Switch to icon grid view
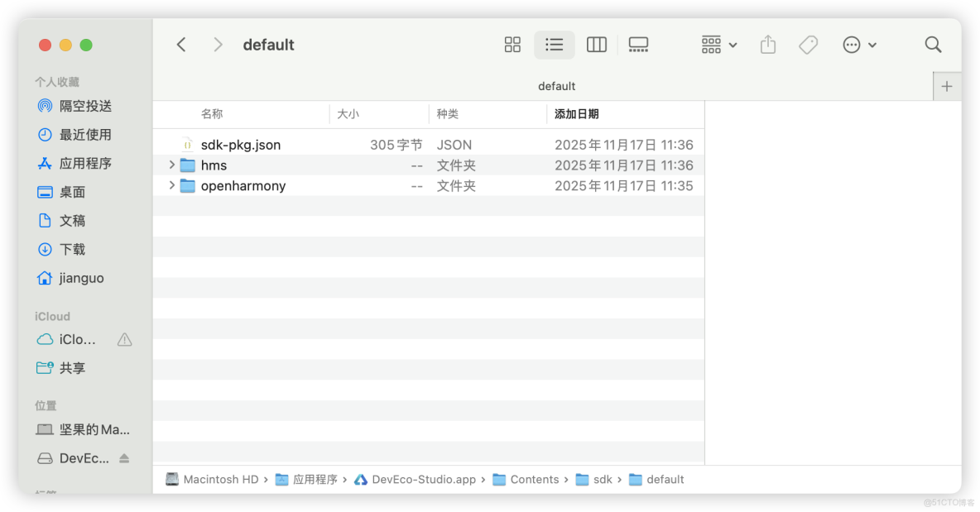Screen dimensions: 980x512 click(512, 44)
